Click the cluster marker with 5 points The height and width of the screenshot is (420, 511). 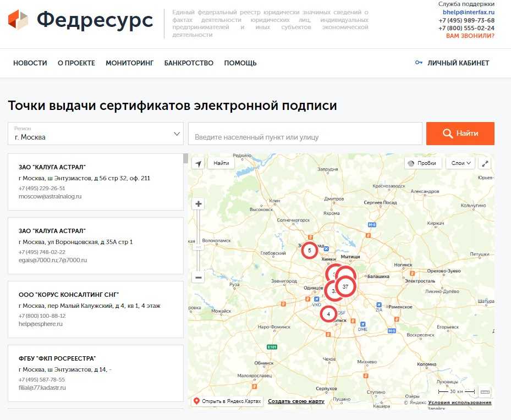click(310, 251)
